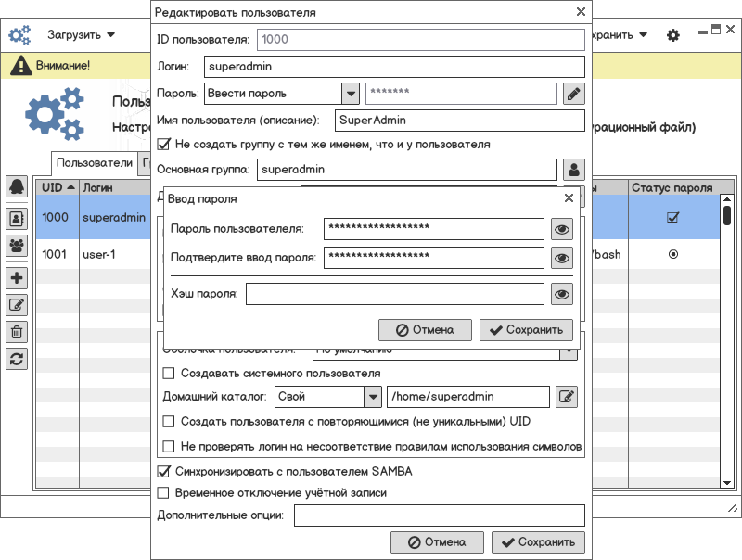Click password status radio in user-1 row
742x560 pixels.
(x=673, y=254)
